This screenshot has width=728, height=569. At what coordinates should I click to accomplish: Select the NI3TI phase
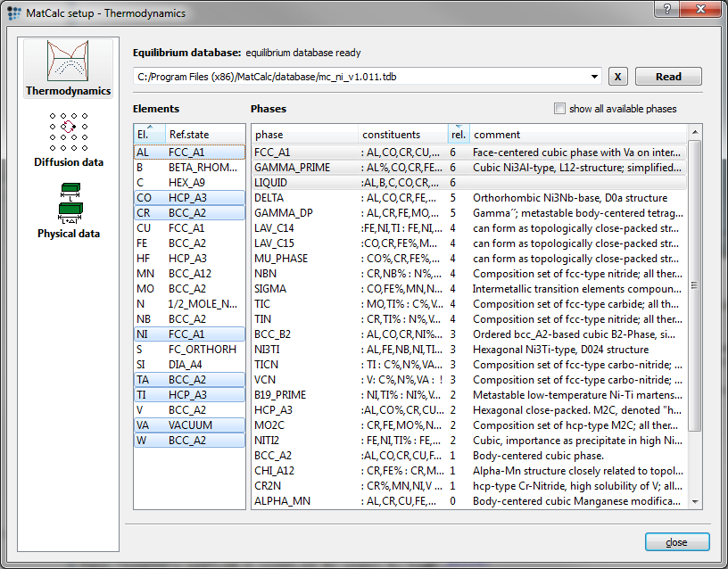(469, 349)
